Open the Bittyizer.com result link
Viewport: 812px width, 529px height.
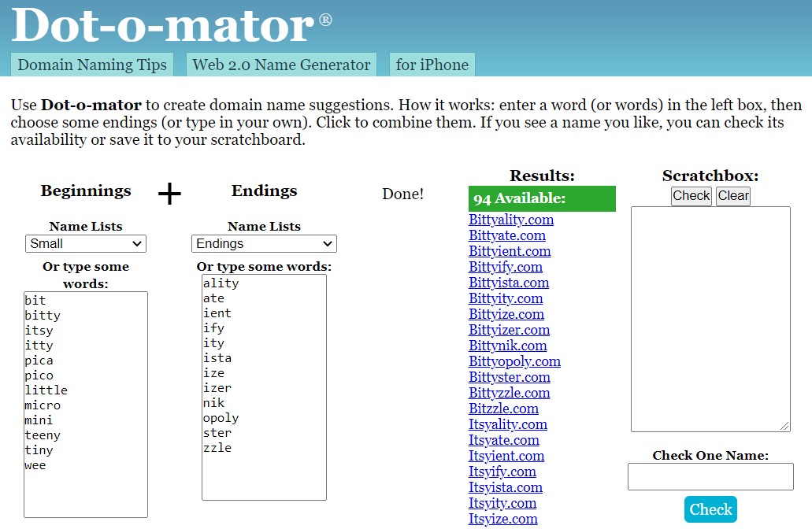(x=509, y=331)
